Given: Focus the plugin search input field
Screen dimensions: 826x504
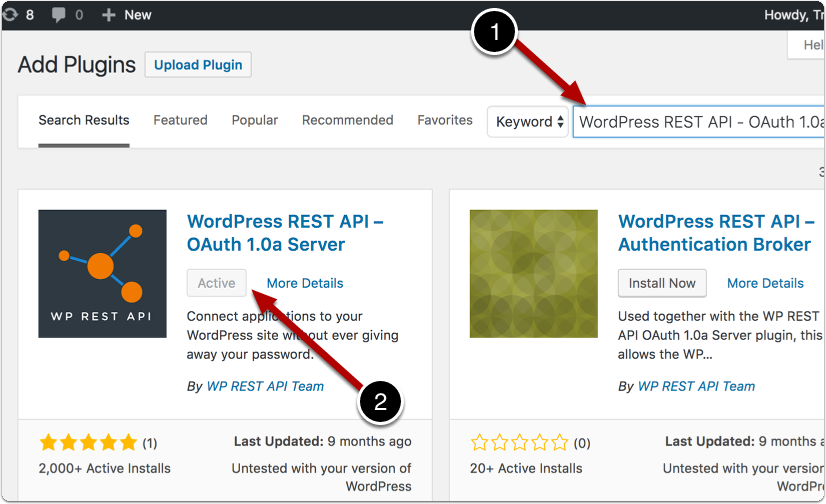Looking at the screenshot, I should [x=699, y=122].
